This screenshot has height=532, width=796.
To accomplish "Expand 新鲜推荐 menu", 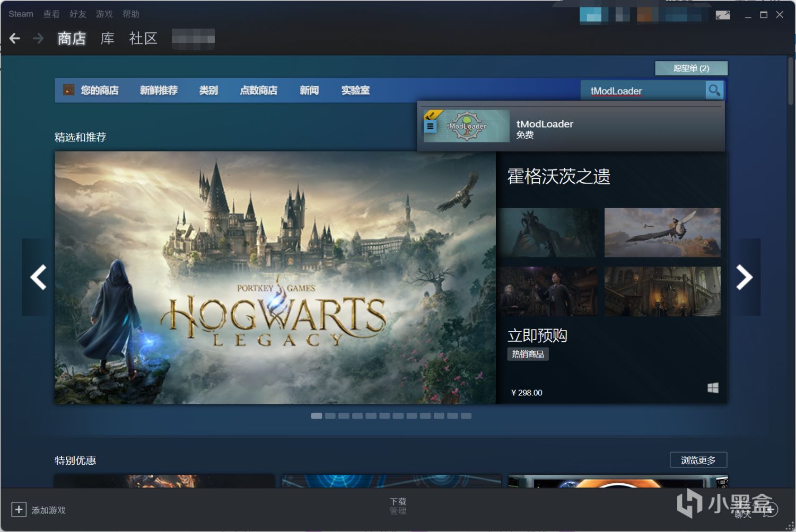I will pos(159,90).
